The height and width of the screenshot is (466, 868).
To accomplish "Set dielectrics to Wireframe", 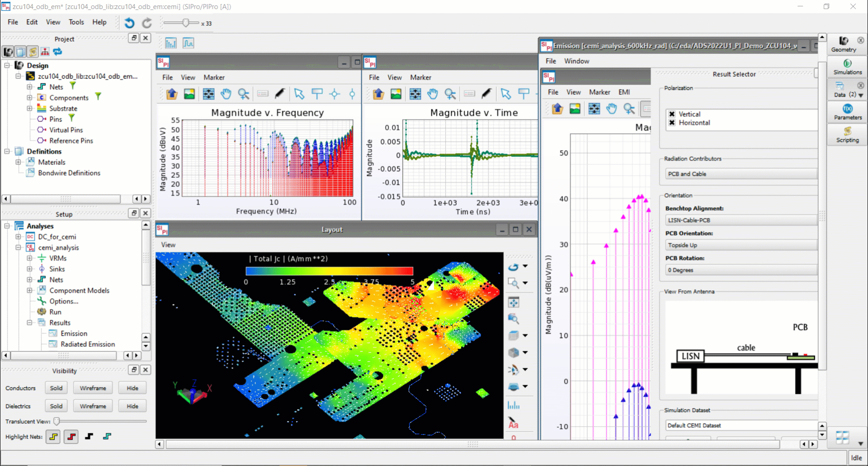I will point(93,406).
